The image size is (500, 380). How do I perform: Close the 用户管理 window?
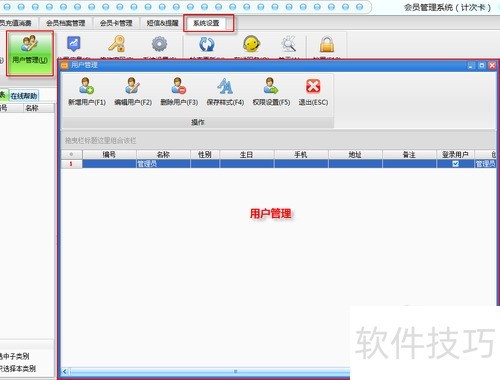492,66
